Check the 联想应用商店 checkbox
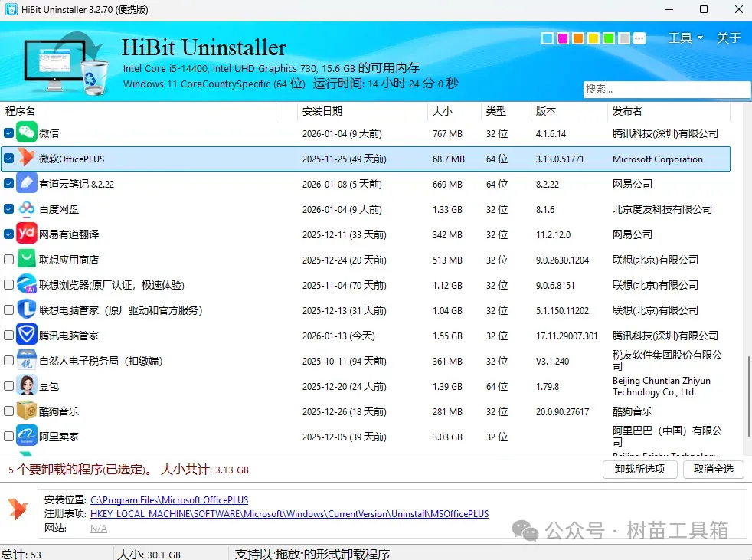Viewport: 752px width, 560px height. pos(8,260)
